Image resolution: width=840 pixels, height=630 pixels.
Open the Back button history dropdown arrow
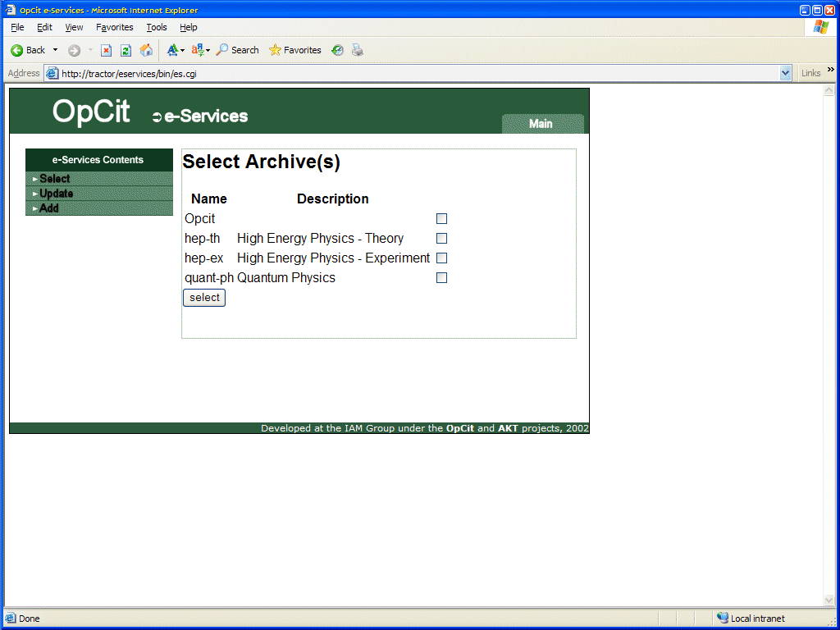coord(55,50)
